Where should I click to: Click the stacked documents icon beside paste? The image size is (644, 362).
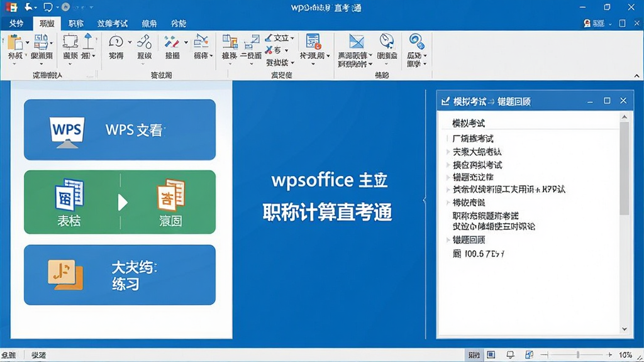(x=41, y=42)
